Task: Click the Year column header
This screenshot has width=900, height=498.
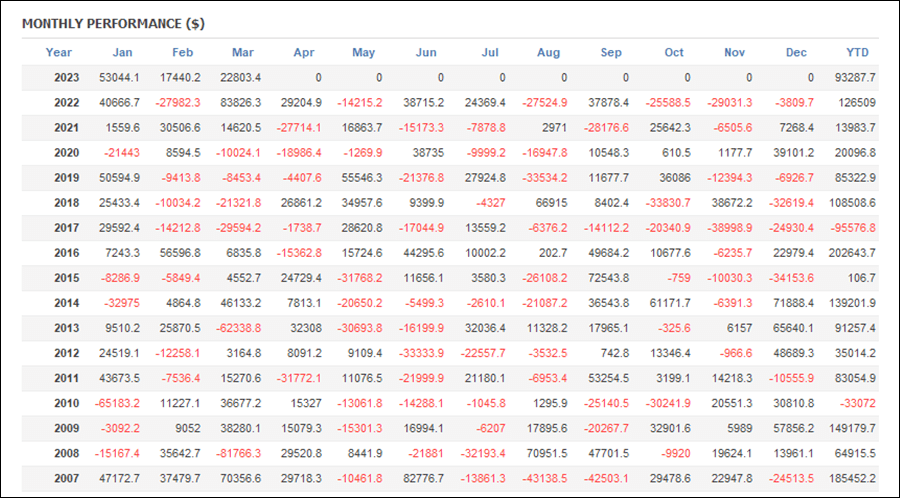Action: pyautogui.click(x=59, y=52)
